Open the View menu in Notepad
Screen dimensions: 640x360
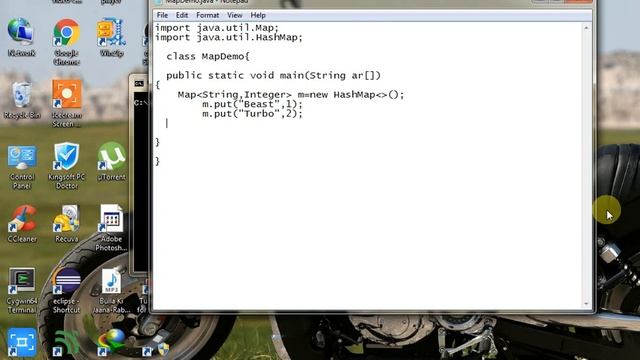tap(234, 15)
